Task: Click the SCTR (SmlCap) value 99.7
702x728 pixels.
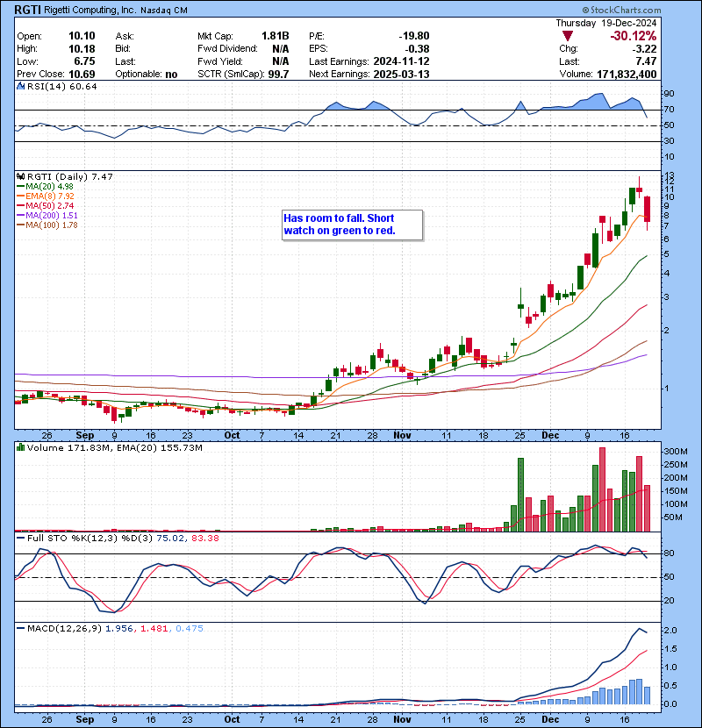Action: 278,75
